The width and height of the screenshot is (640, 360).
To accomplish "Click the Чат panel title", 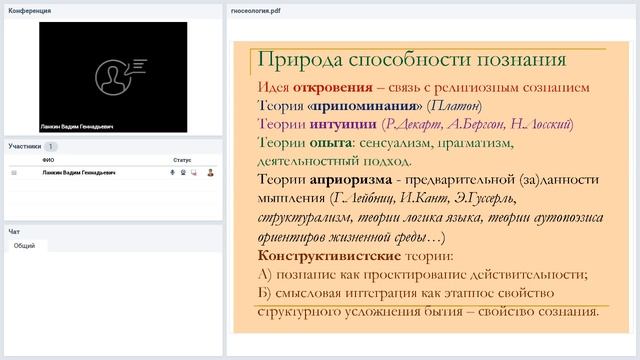I will (x=14, y=231).
